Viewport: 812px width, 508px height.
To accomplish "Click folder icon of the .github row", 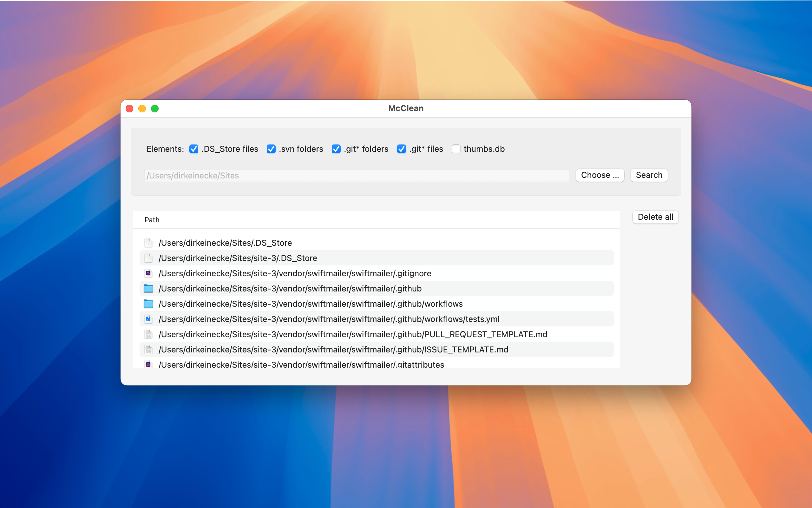I will (x=148, y=289).
